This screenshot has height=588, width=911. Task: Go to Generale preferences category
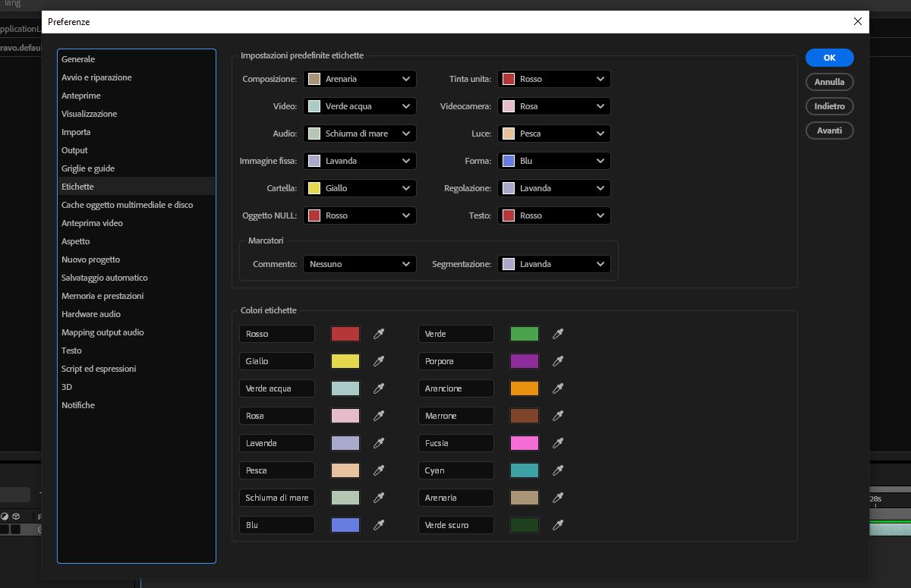pyautogui.click(x=137, y=59)
